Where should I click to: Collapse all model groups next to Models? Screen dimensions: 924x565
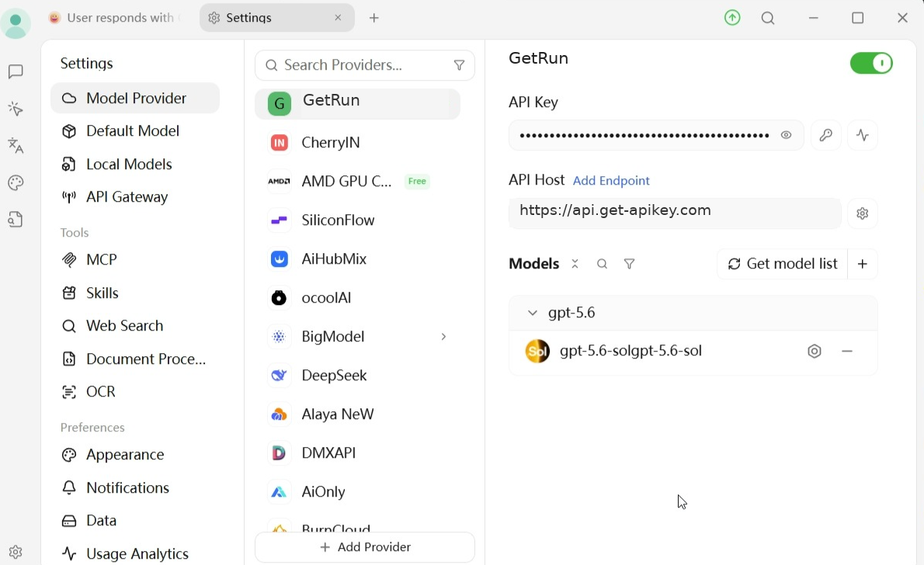click(x=575, y=264)
